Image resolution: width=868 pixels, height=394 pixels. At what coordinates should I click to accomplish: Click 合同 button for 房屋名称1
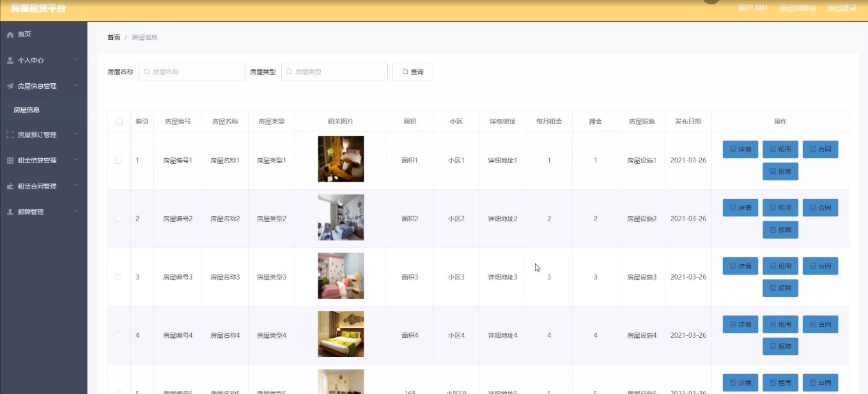[820, 150]
